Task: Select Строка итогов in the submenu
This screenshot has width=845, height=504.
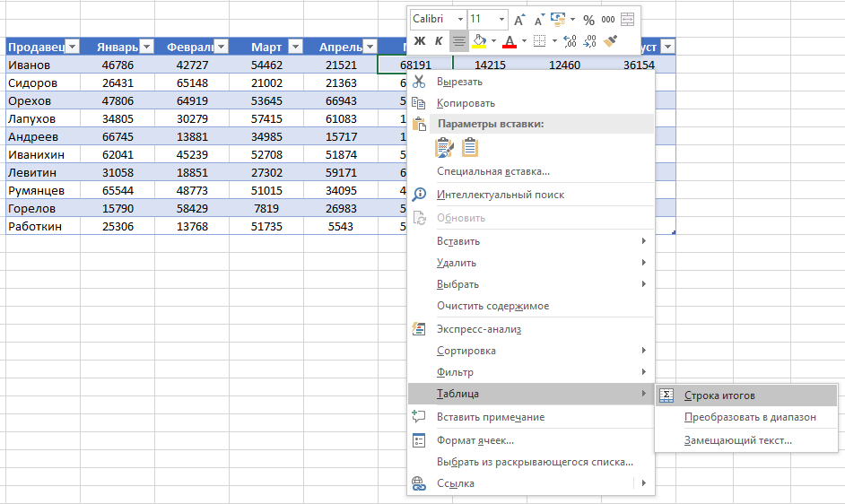Action: coord(719,395)
